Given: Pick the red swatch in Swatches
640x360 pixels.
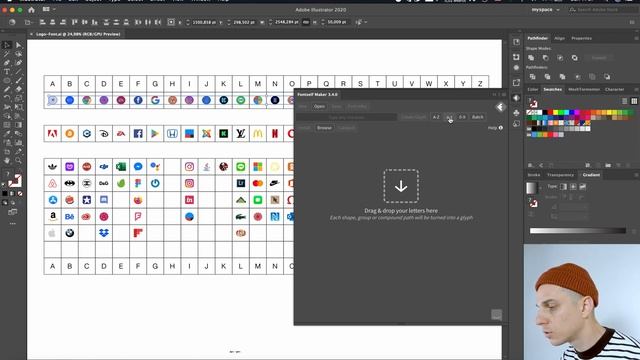Looking at the screenshot, I should click(x=550, y=112).
